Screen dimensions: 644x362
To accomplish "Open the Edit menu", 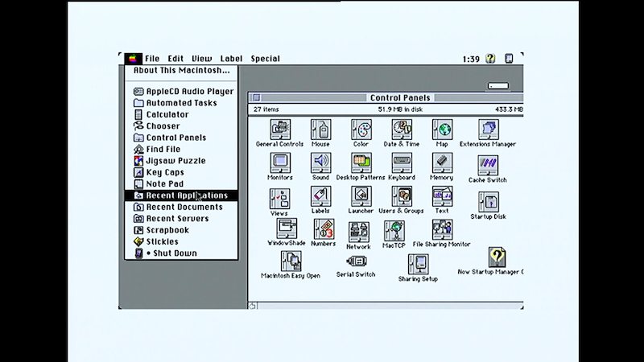I will (x=175, y=59).
